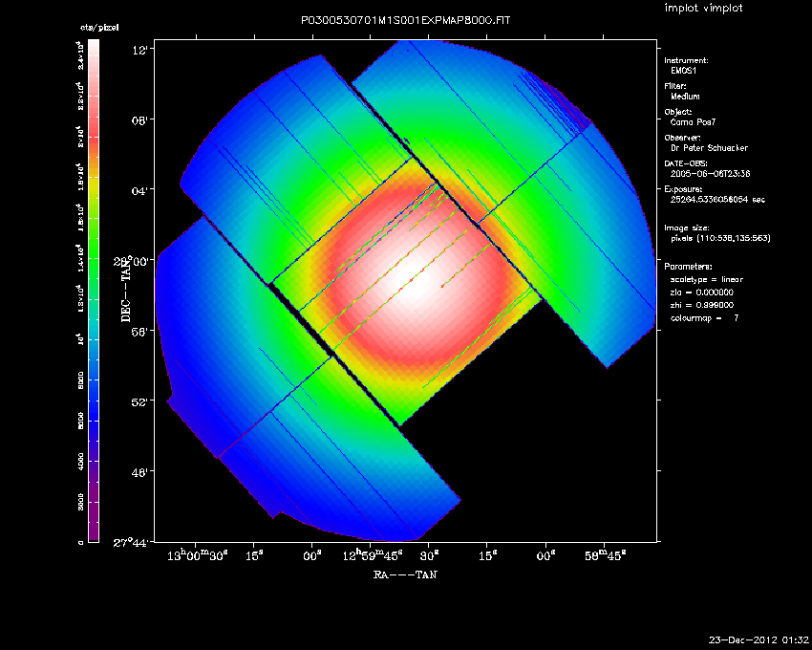Click the 'Instrument:' heading
Screen dimensions: 812x650
pyautogui.click(x=686, y=60)
